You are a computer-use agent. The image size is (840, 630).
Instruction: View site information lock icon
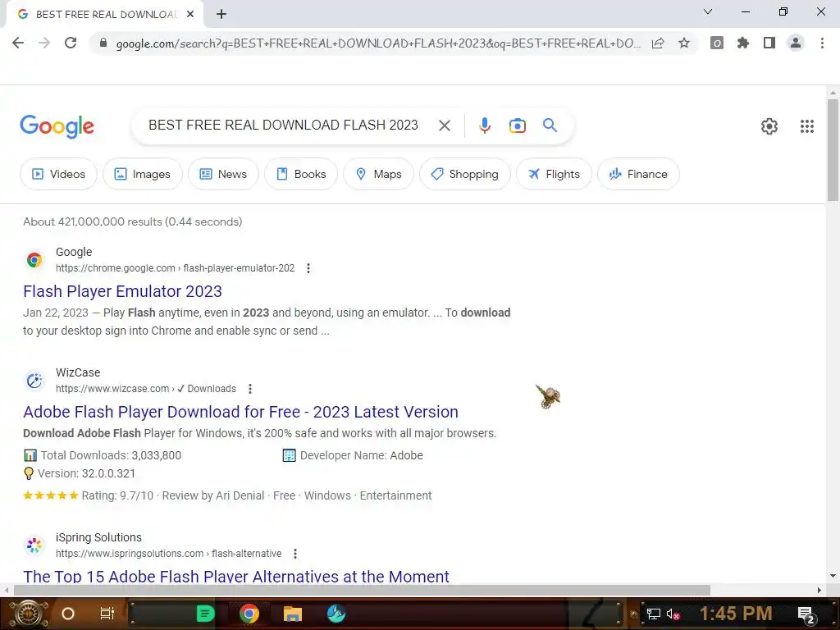[x=103, y=43]
